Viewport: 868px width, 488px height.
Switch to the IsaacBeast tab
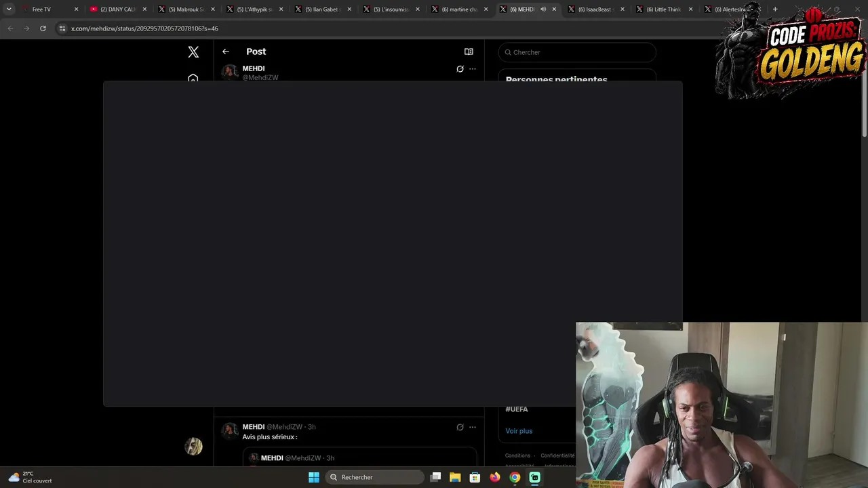[595, 9]
